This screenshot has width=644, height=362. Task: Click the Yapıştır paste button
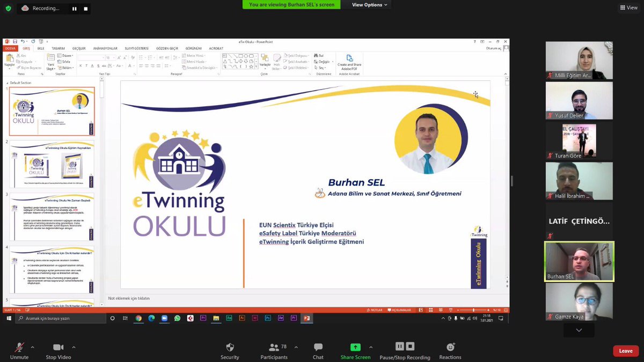point(9,61)
